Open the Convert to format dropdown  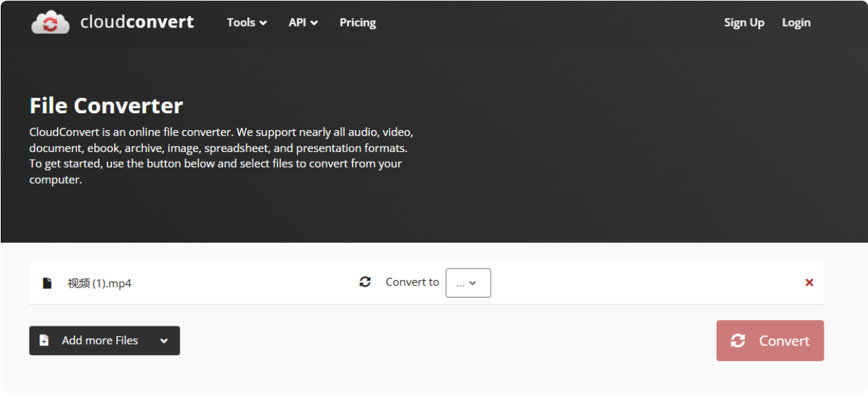468,283
